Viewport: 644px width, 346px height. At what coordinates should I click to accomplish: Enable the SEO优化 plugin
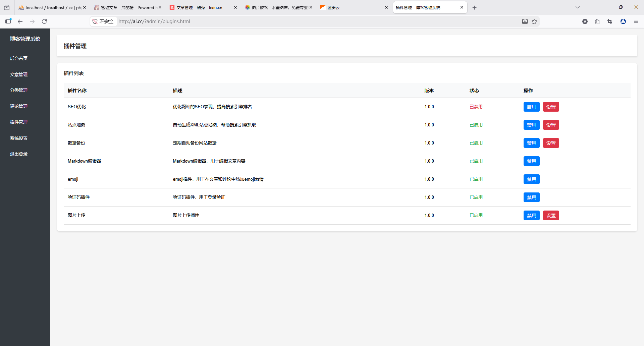pyautogui.click(x=531, y=107)
